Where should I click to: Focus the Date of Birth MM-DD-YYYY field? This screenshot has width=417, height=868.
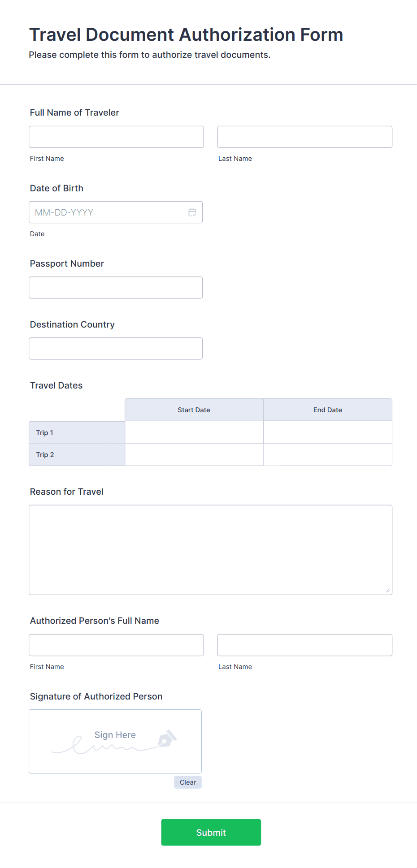[x=108, y=212]
